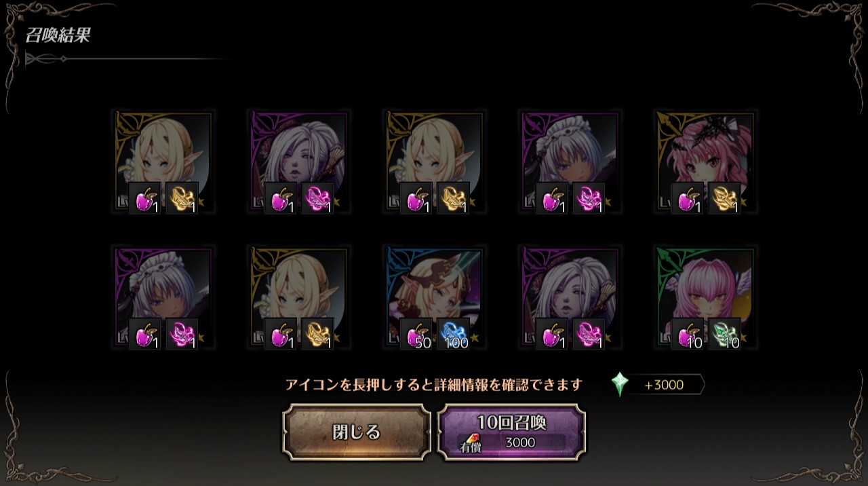Select the blue-framed character with 100 crystals

435,297
